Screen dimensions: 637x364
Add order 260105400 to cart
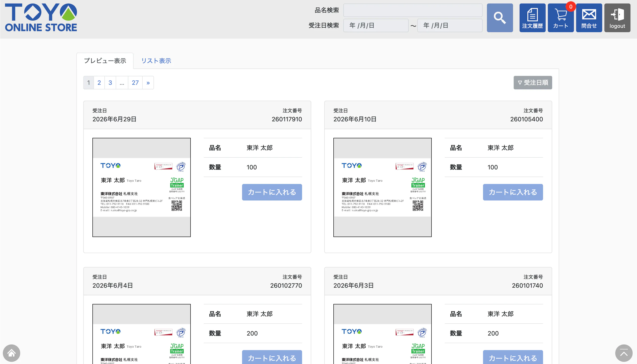point(513,192)
